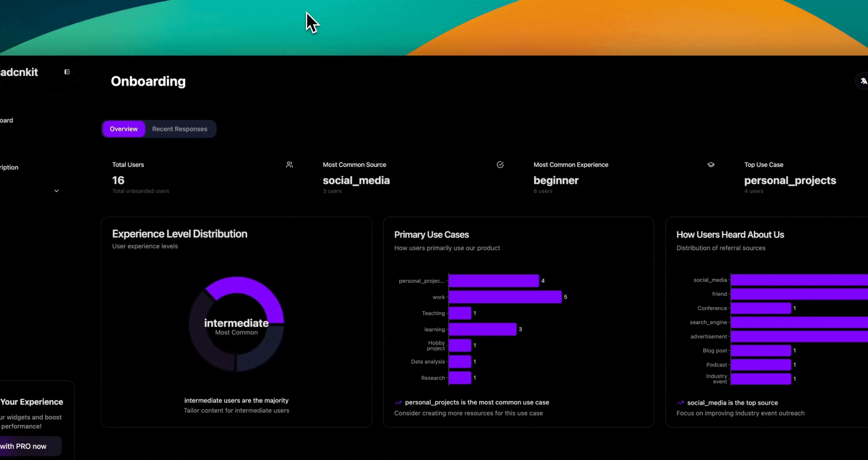Click the work bar in Primary Use Cases
868x460 pixels.
pos(505,297)
